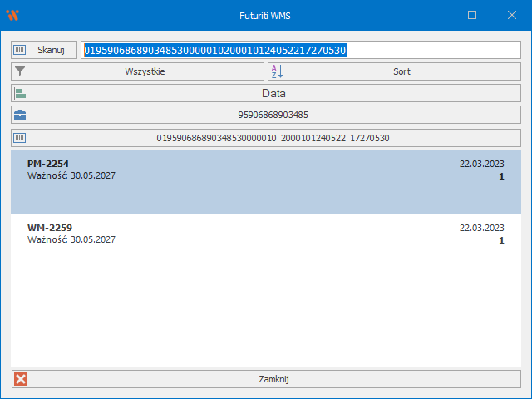Click the red X icon next to Zamknij
The image size is (532, 399).
pos(21,379)
